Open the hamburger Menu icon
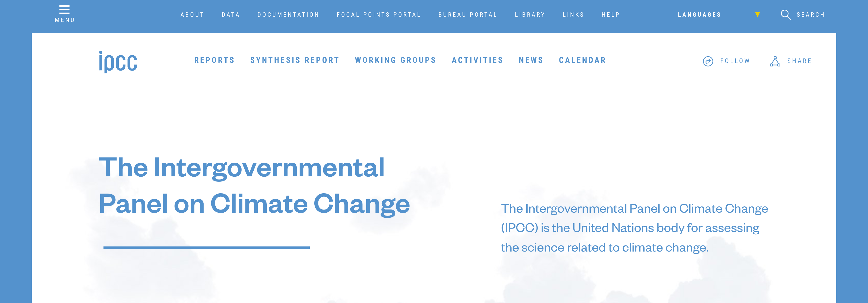 point(64,9)
